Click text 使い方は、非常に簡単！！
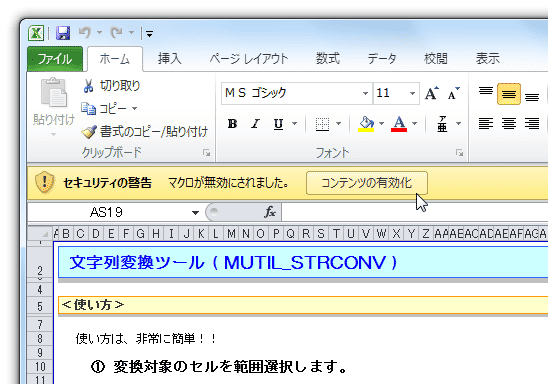The width and height of the screenshot is (548, 384). 146,338
